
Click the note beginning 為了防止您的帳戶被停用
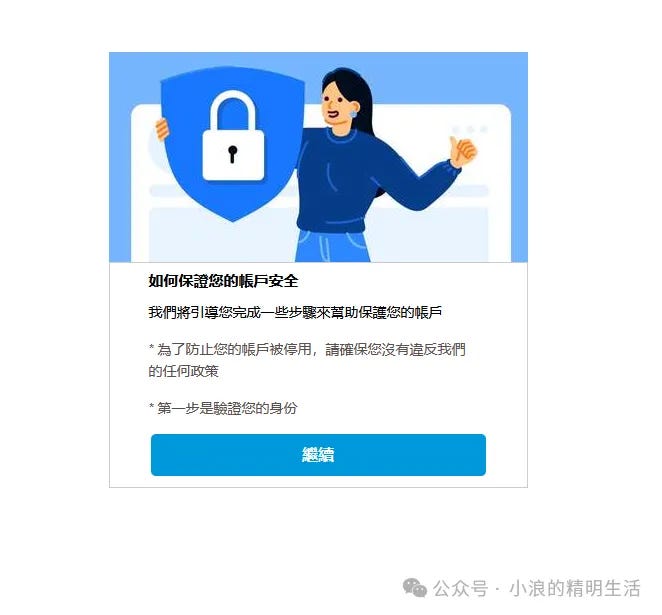pos(307,360)
